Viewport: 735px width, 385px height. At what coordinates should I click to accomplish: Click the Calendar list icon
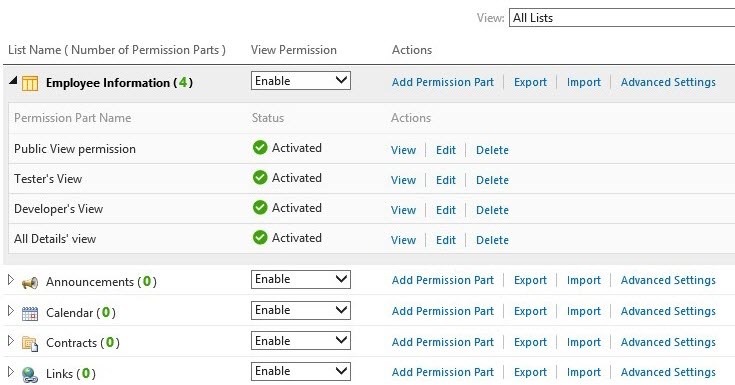point(30,313)
